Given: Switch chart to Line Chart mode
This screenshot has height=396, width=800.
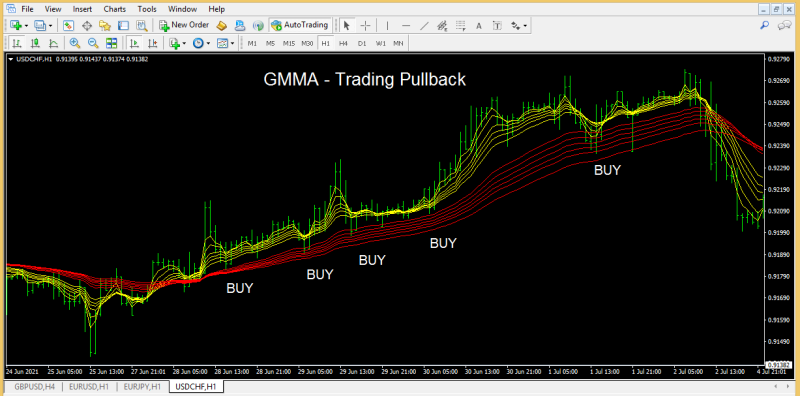Looking at the screenshot, I should coord(53,43).
